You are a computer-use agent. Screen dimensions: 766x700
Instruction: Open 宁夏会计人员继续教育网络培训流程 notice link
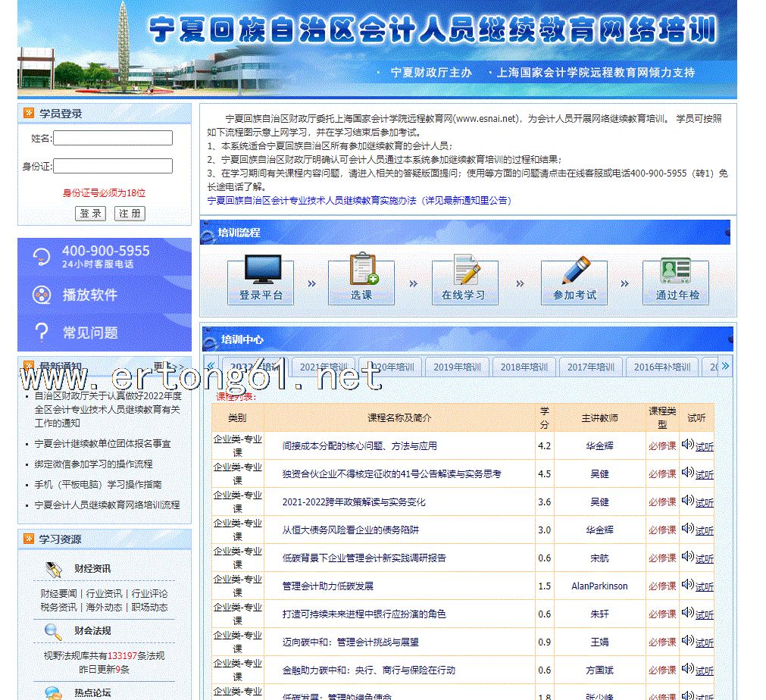pyautogui.click(x=107, y=505)
